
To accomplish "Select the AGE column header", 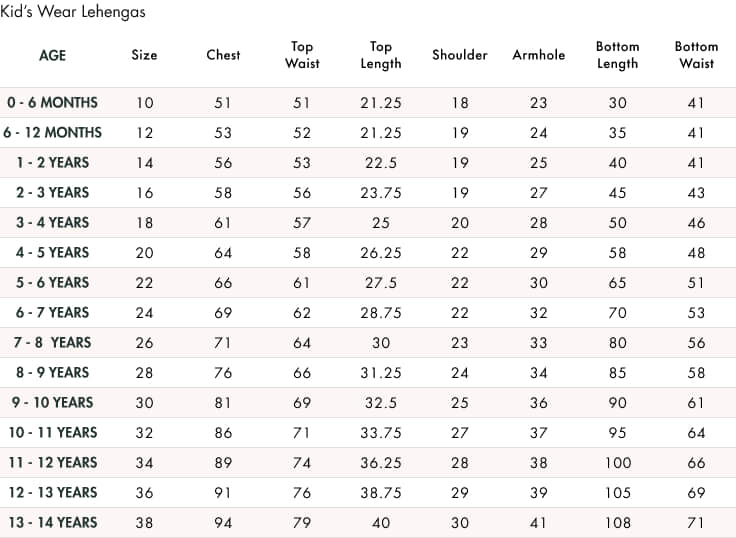I will (53, 55).
